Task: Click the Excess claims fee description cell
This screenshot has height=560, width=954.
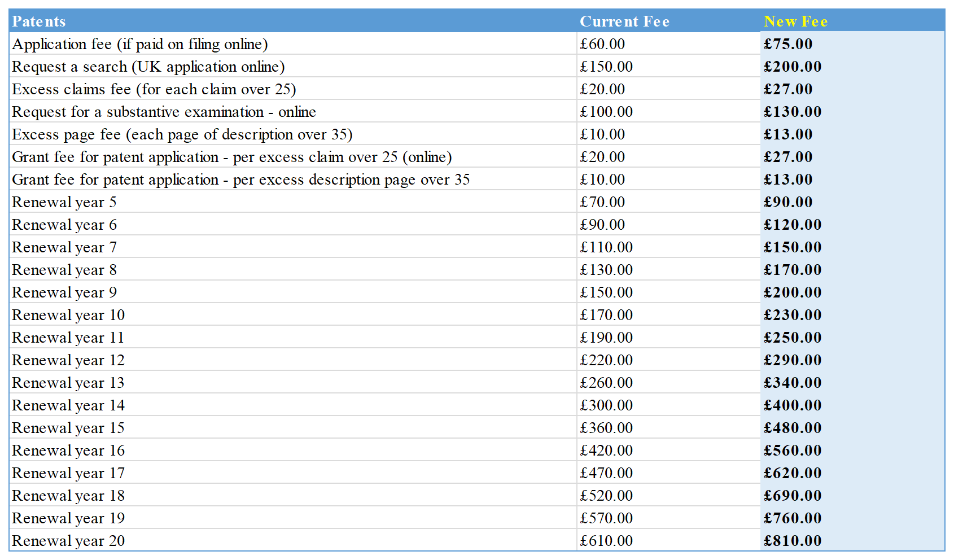Action: (x=154, y=89)
